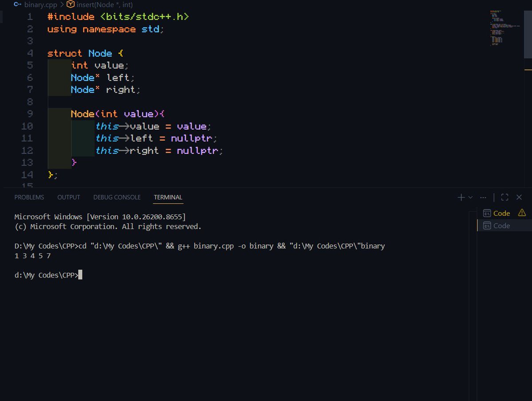
Task: Switch to the PROBLEMS tab
Action: 29,197
